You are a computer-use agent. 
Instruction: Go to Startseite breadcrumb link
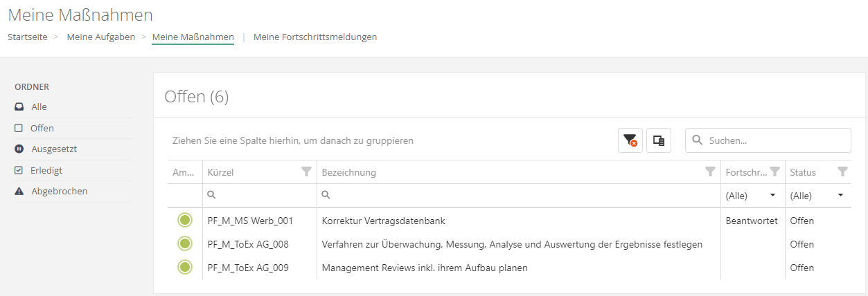click(x=28, y=37)
